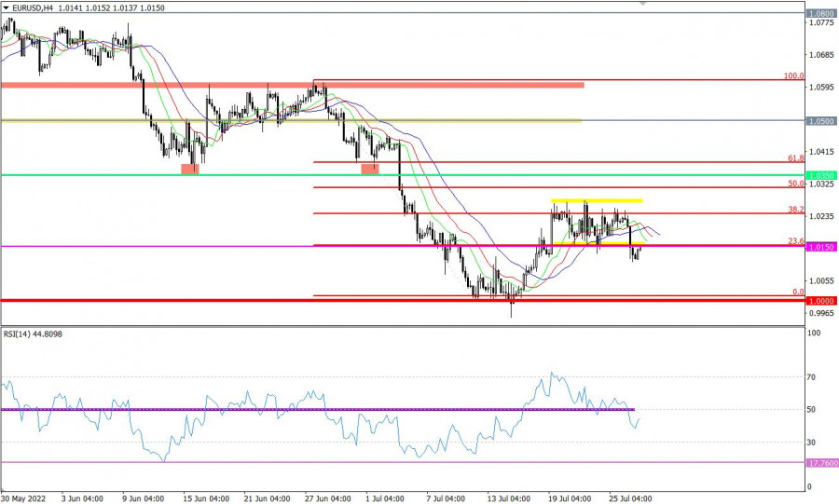Select the wide salmon resistance zone bar

pyautogui.click(x=292, y=86)
